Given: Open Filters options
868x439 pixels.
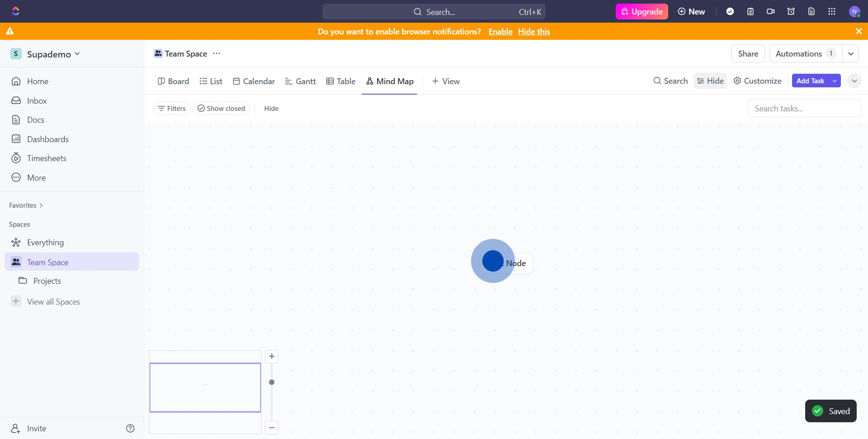Looking at the screenshot, I should point(172,108).
